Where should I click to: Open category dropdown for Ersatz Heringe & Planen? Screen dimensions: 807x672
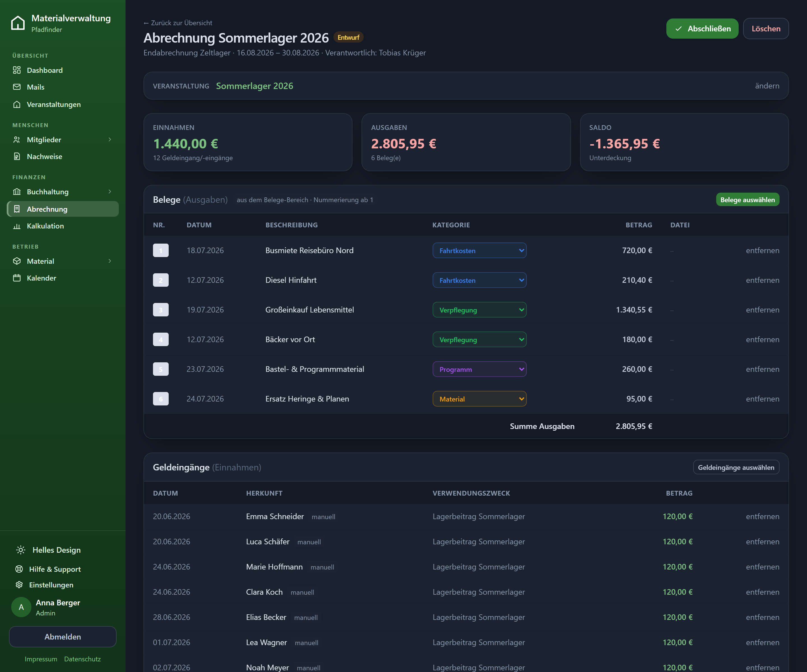tap(479, 399)
